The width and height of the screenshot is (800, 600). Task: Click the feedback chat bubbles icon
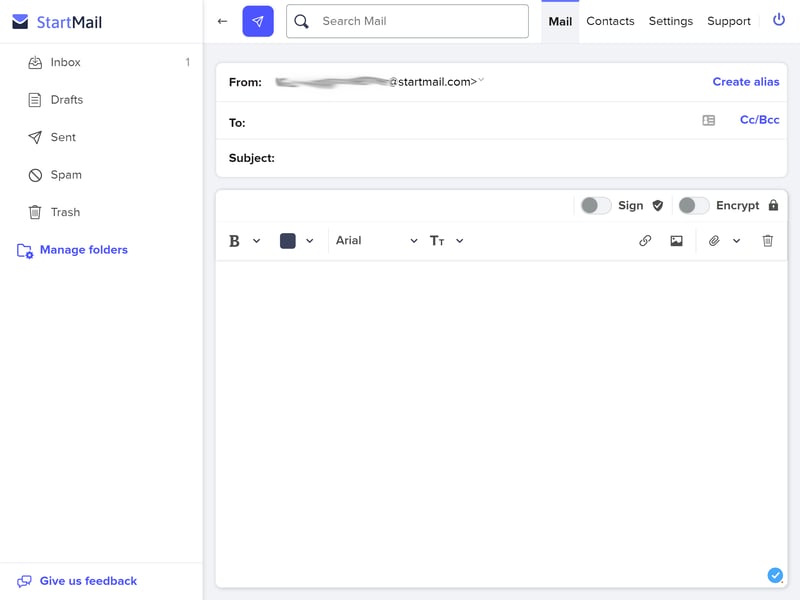coord(24,581)
